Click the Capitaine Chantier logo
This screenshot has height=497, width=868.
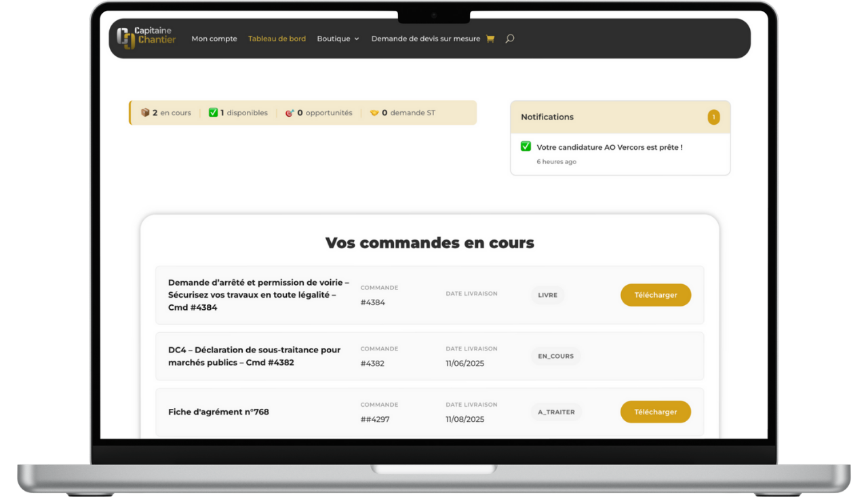point(146,38)
